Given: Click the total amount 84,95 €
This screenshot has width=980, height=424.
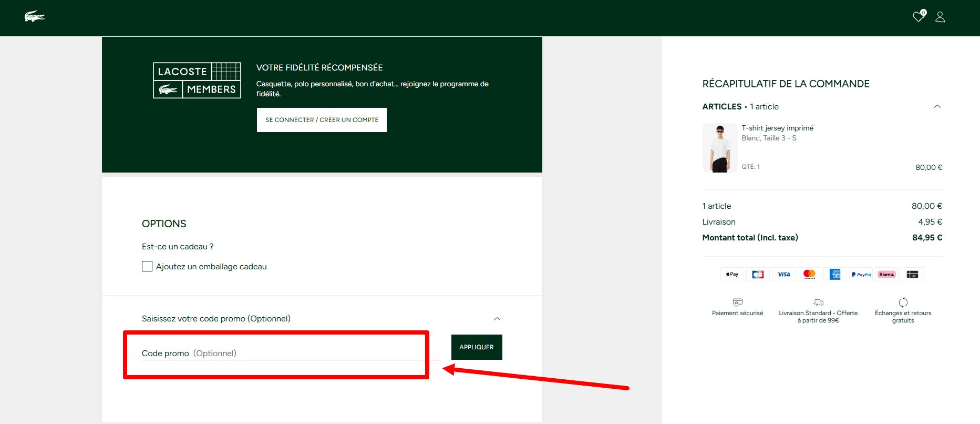Looking at the screenshot, I should tap(927, 238).
